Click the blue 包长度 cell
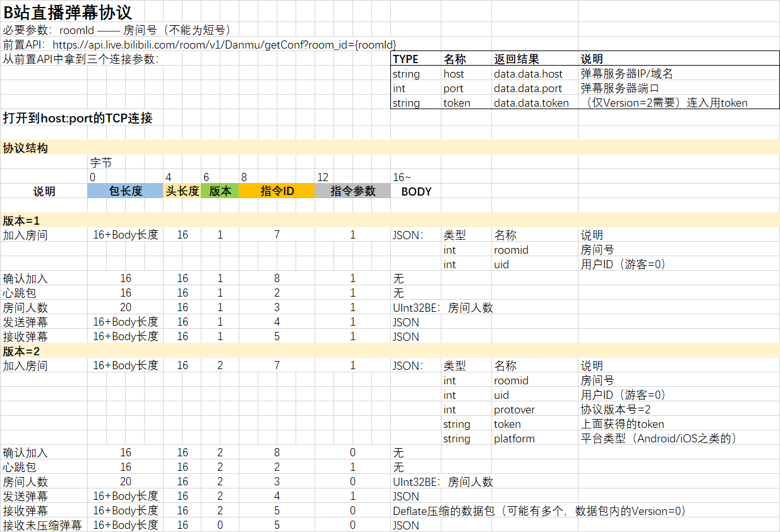 125,191
